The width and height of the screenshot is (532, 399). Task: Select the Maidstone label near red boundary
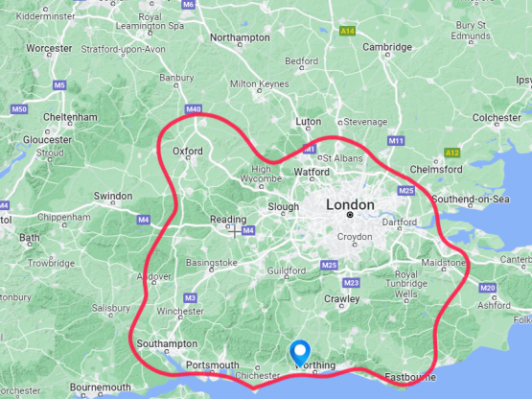tap(443, 263)
